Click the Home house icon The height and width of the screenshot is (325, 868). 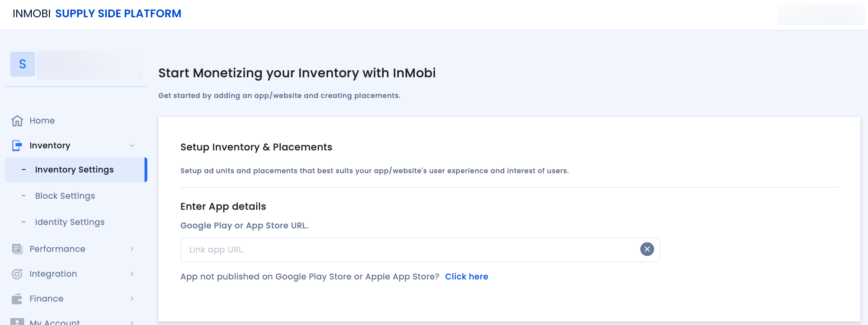coord(17,121)
